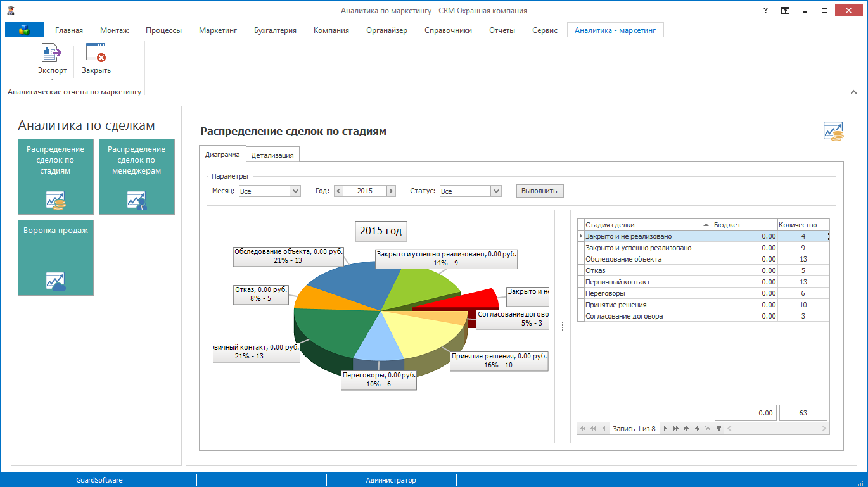The height and width of the screenshot is (487, 868).
Task: Switch to the Маркетинг tab
Action: point(218,30)
